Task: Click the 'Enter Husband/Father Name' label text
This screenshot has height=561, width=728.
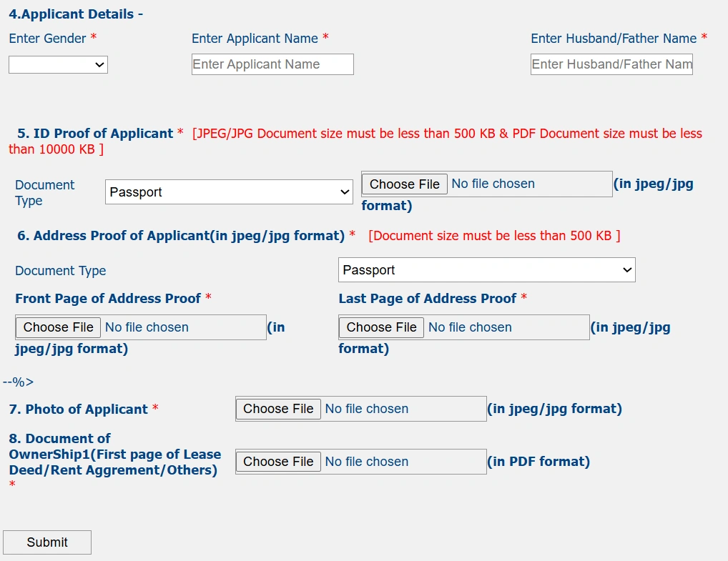Action: [x=614, y=39]
